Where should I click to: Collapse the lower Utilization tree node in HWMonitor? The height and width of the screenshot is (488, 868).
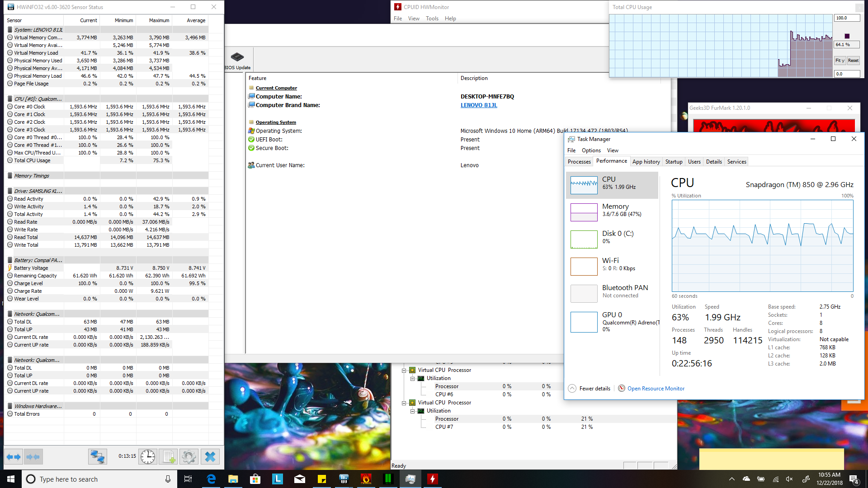[413, 411]
